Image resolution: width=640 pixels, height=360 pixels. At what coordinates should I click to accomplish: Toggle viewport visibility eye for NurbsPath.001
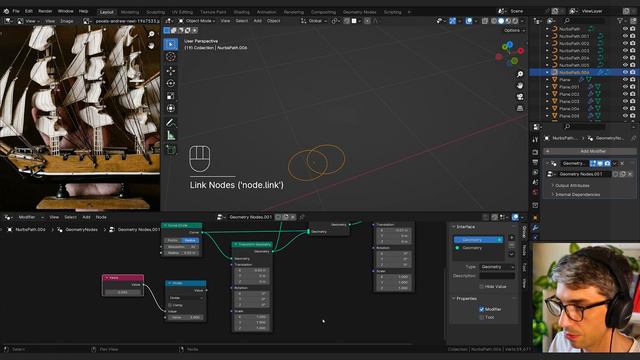pos(625,36)
